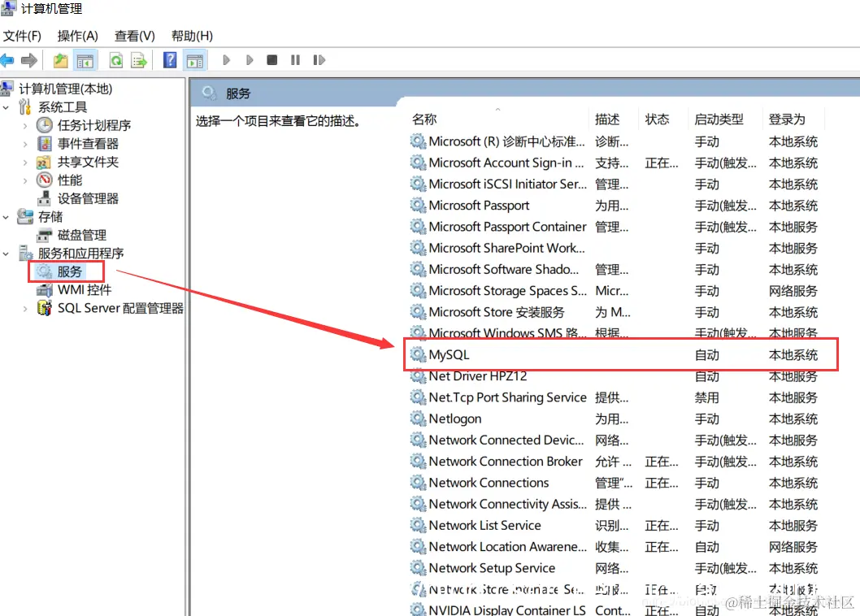Toggle Show/Hide Action Pane toolbar icon
Viewport: 860px width, 616px height.
pyautogui.click(x=195, y=61)
